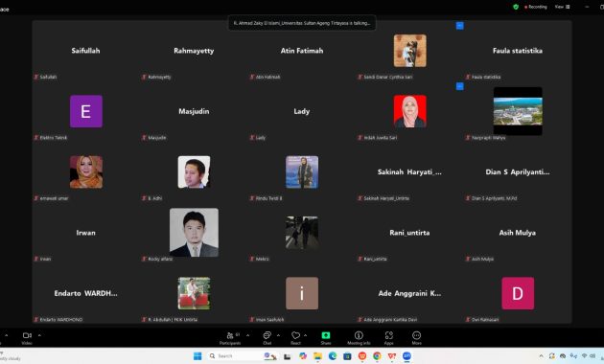Image resolution: width=604 pixels, height=364 pixels.
Task: Select the Atin Fatimah participant tile
Action: (x=302, y=51)
